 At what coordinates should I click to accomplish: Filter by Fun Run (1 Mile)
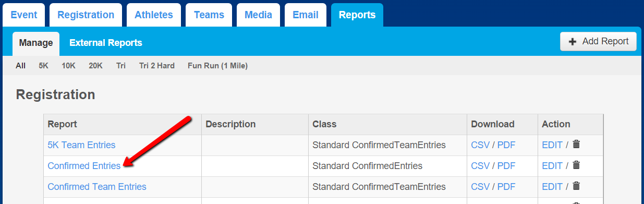coord(217,66)
